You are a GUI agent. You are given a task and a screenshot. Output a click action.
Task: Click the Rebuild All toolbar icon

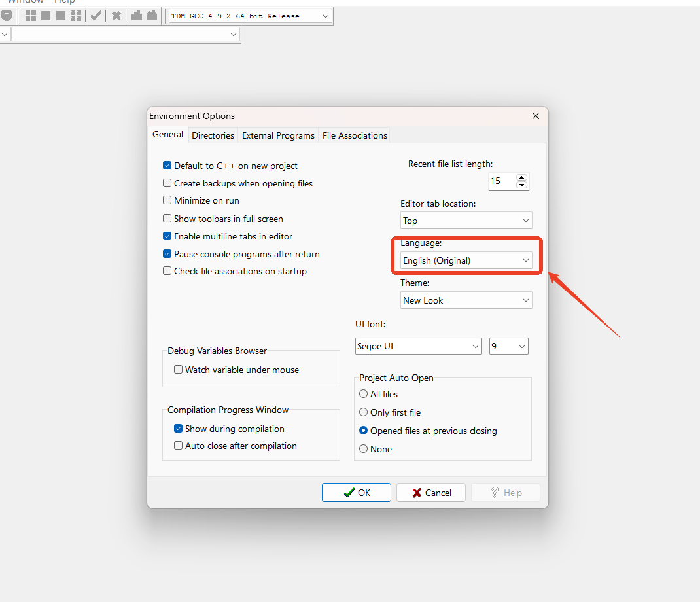(x=76, y=16)
